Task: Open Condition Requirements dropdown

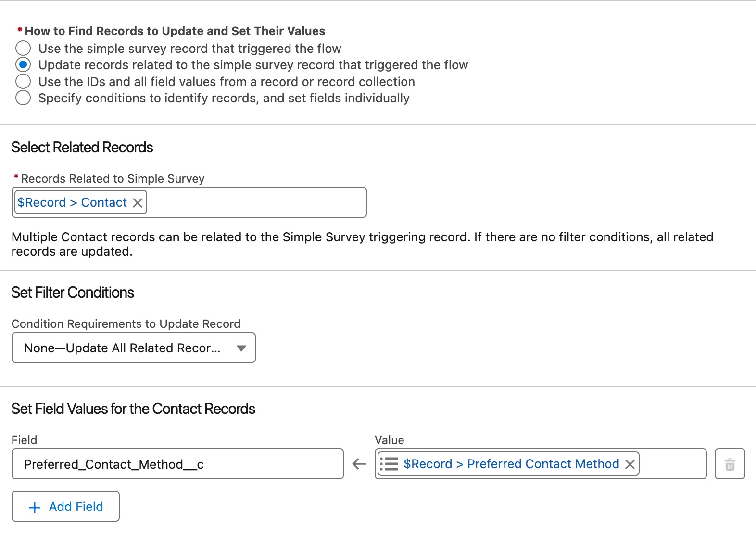Action: pyautogui.click(x=134, y=348)
